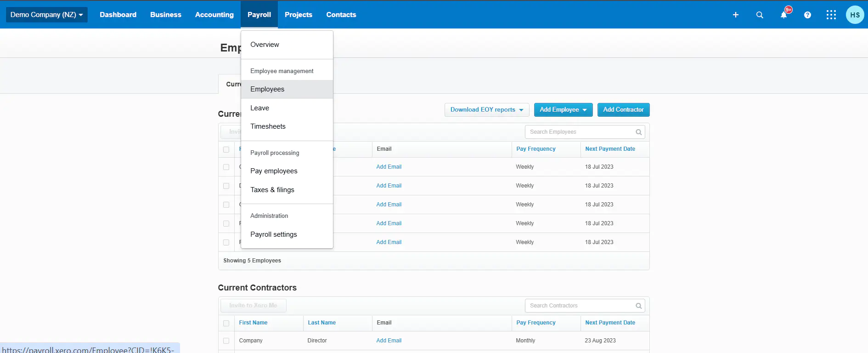Viewport: 868px width, 353px height.
Task: Open the Accounting menu
Action: tap(214, 15)
